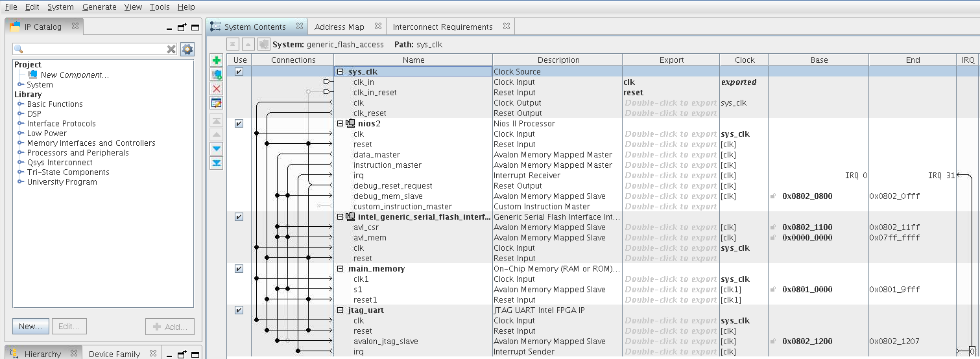Open IP Catalog search settings gear
980x359 pixels.
pyautogui.click(x=187, y=49)
